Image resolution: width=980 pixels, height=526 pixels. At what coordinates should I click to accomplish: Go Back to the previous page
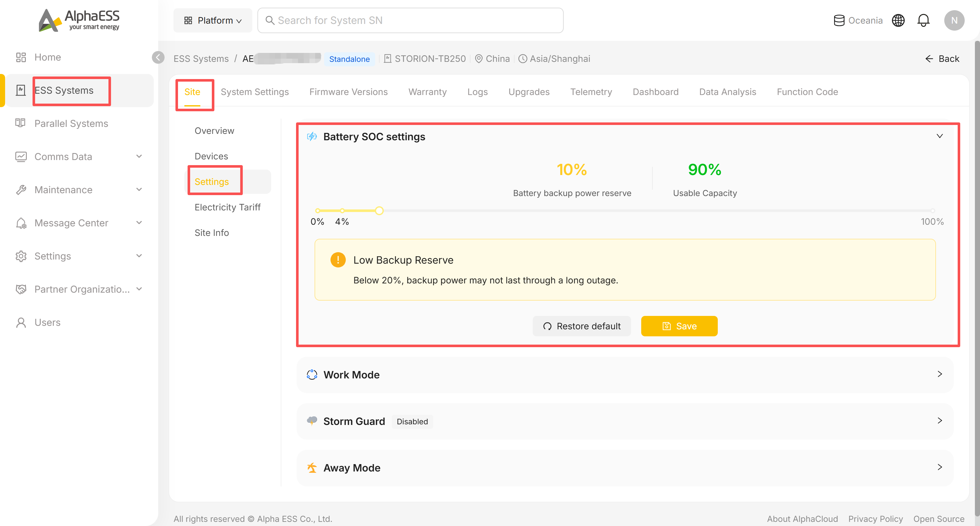coord(942,59)
